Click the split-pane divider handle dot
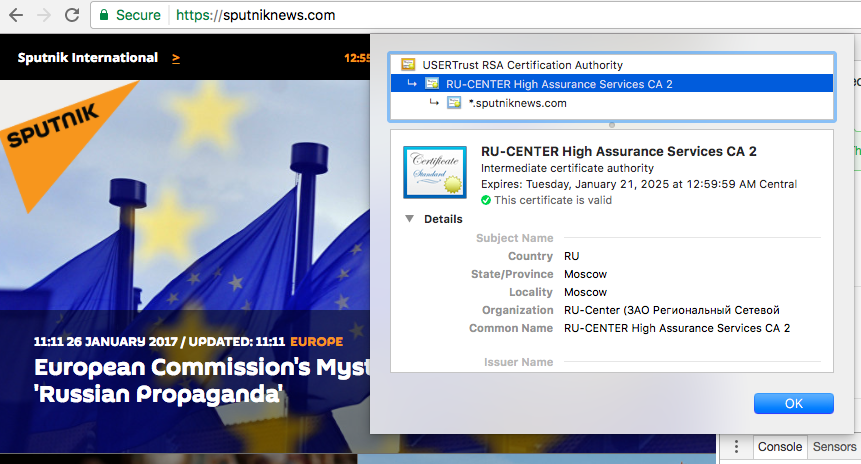861x464 pixels. pyautogui.click(x=611, y=125)
